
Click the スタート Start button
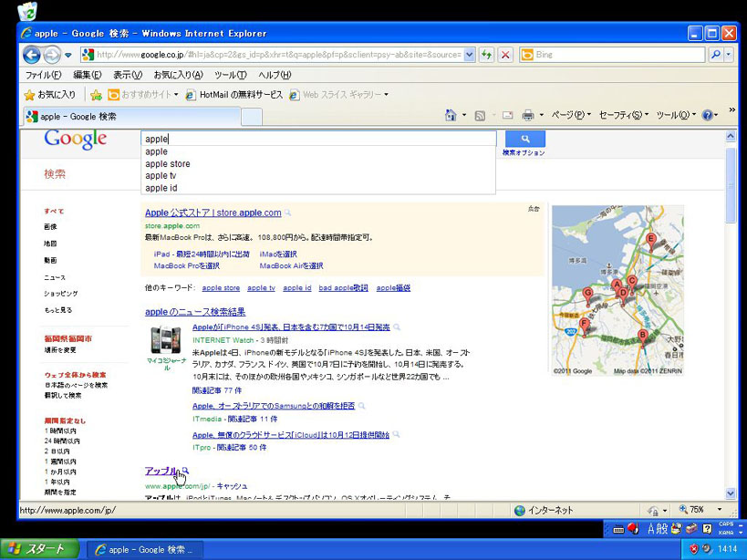click(39, 550)
